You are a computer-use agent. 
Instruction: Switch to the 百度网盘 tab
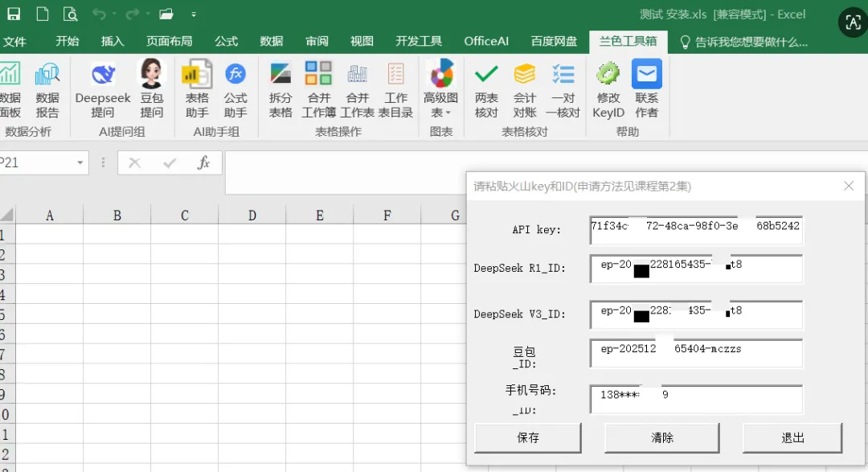pos(554,42)
